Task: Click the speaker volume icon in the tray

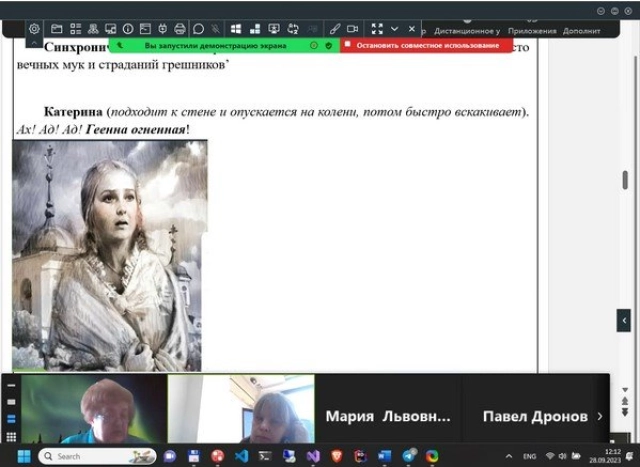Action: coord(562,456)
